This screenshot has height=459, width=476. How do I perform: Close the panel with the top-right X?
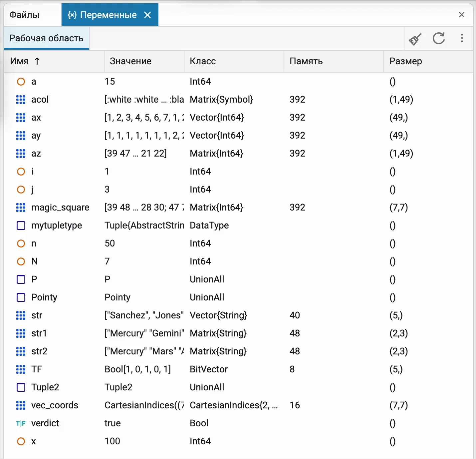click(x=461, y=15)
